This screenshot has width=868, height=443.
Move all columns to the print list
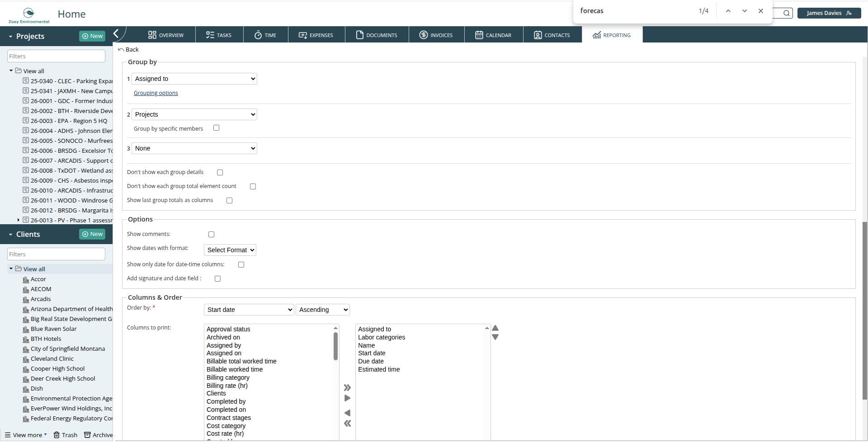coord(347,387)
